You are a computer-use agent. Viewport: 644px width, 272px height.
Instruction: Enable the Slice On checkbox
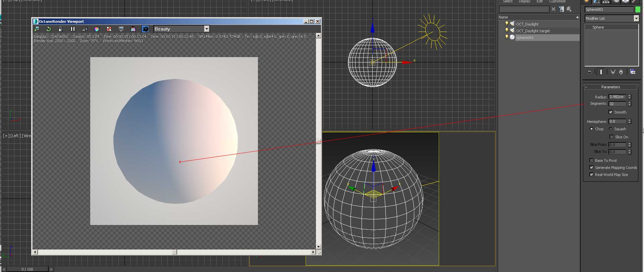[x=611, y=137]
